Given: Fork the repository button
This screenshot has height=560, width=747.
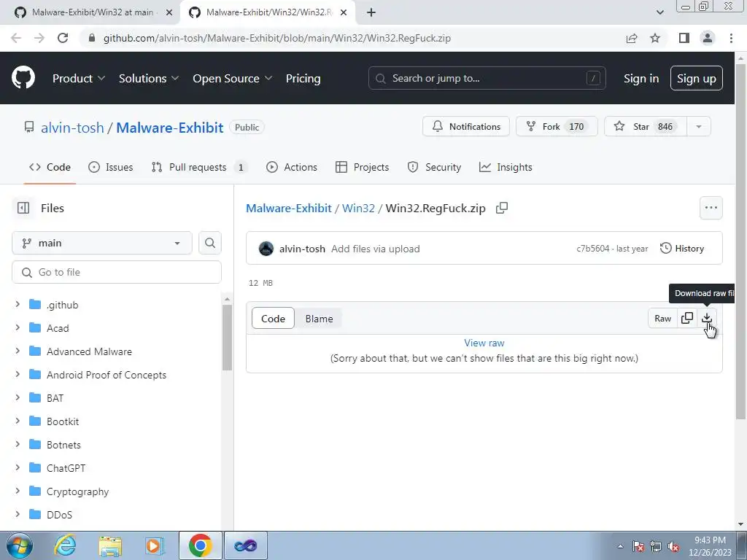Looking at the screenshot, I should (x=557, y=127).
